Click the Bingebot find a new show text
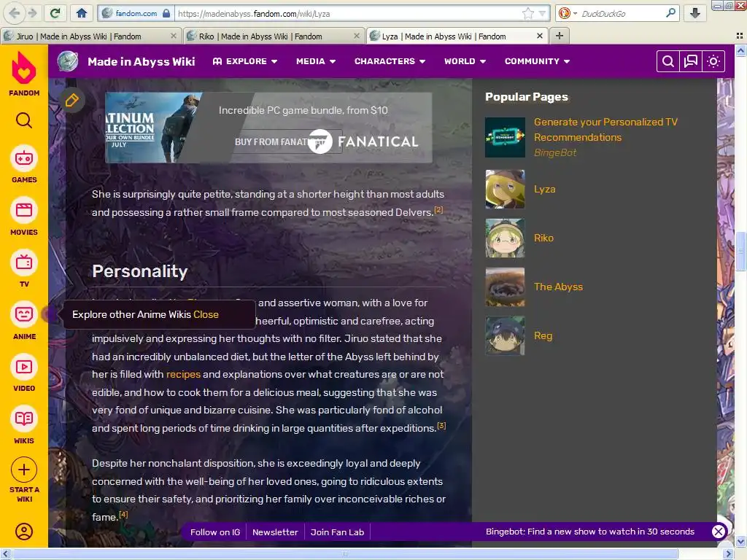Screen dimensions: 747x560 pos(589,532)
